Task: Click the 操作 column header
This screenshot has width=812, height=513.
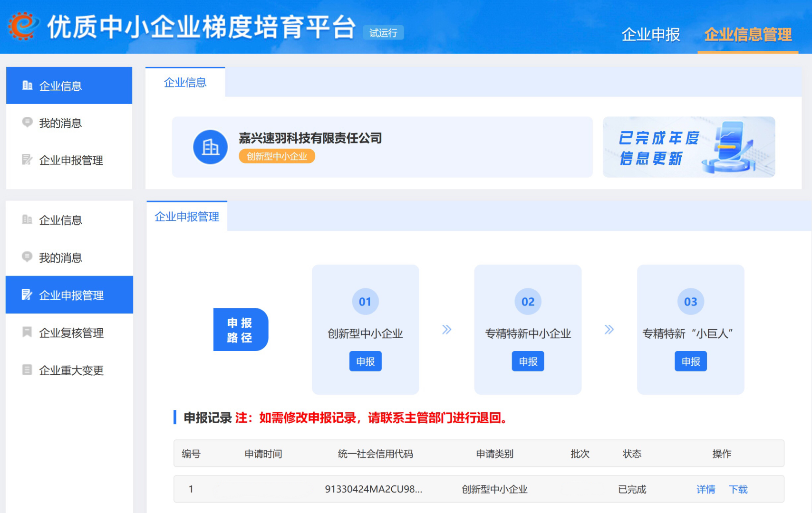Action: [722, 454]
